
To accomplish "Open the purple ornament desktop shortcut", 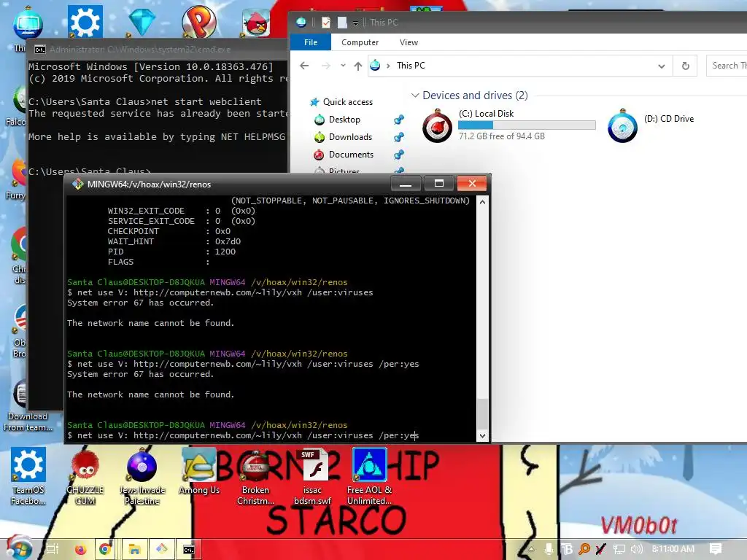I will click(x=142, y=477).
